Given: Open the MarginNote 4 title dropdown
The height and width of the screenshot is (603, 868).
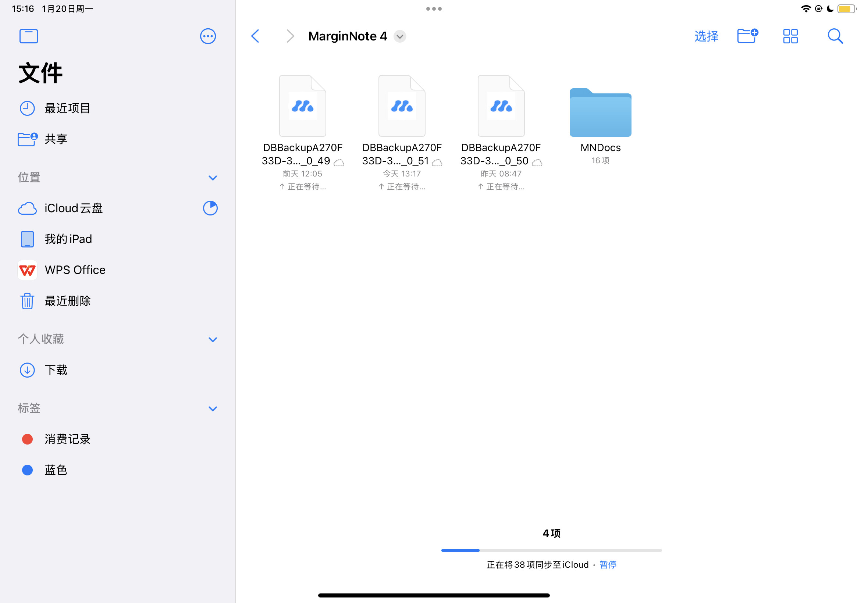Looking at the screenshot, I should 400,36.
